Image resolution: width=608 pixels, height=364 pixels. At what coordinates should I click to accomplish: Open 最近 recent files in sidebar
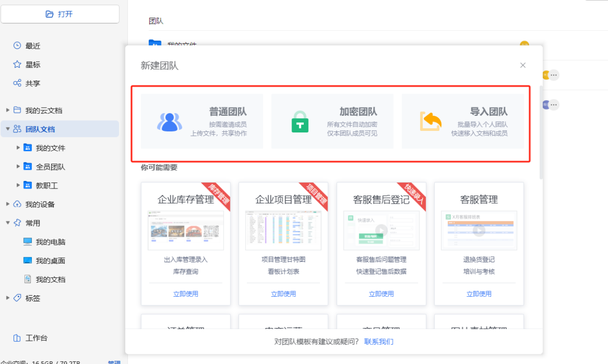[32, 46]
